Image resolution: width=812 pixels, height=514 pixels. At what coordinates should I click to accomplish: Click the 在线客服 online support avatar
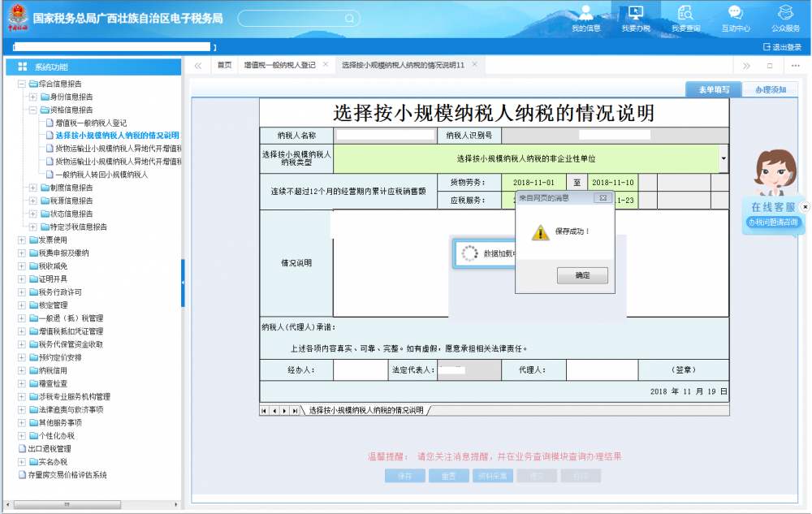(x=774, y=175)
